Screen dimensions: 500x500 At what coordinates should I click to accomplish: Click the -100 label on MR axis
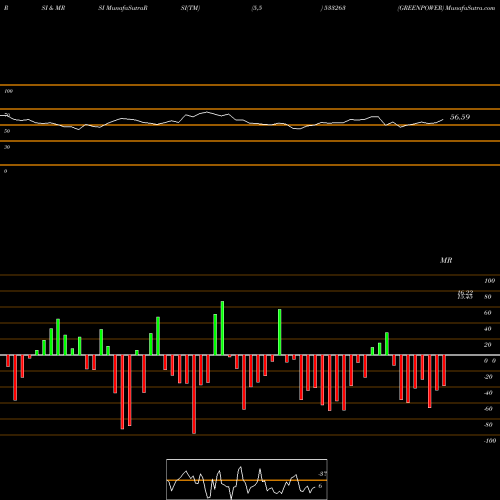coord(490,441)
